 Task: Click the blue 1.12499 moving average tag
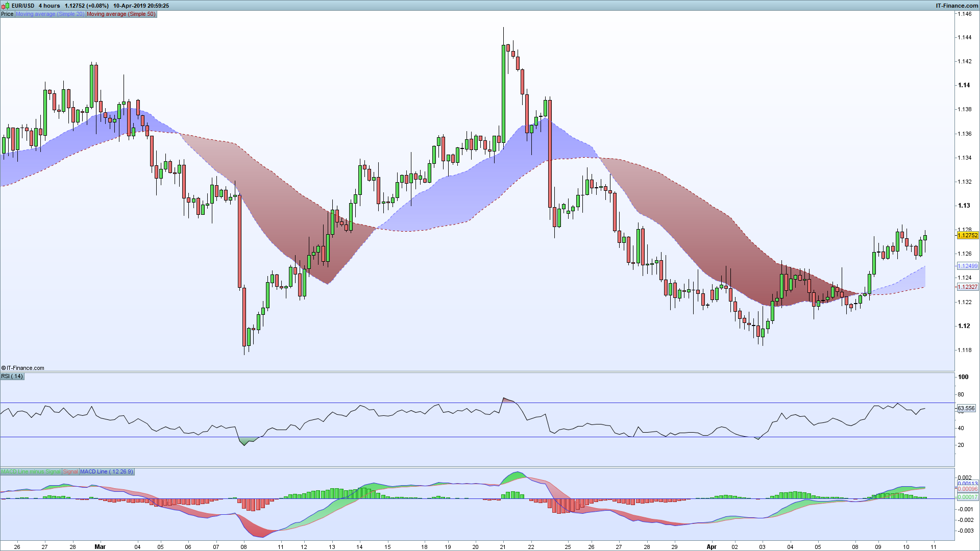coord(967,266)
